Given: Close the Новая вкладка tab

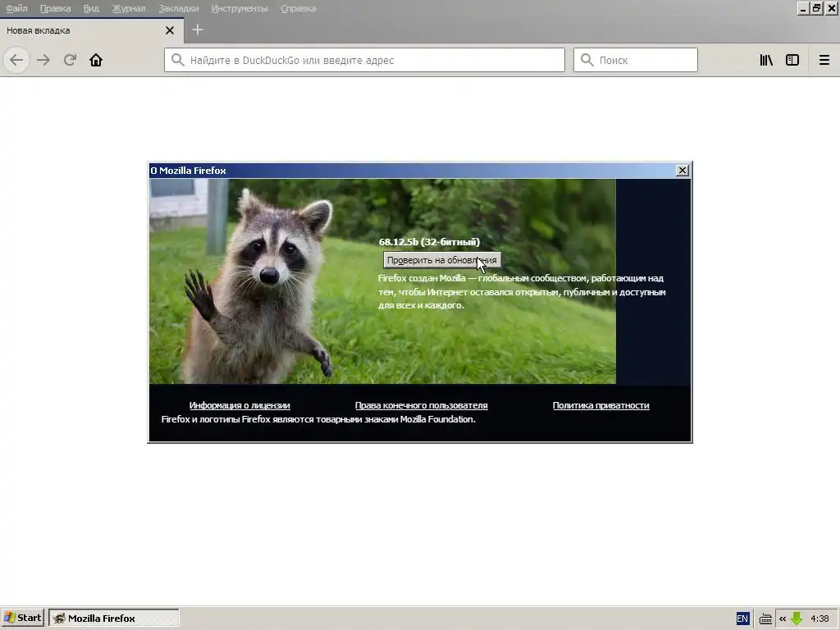Looking at the screenshot, I should 170,30.
